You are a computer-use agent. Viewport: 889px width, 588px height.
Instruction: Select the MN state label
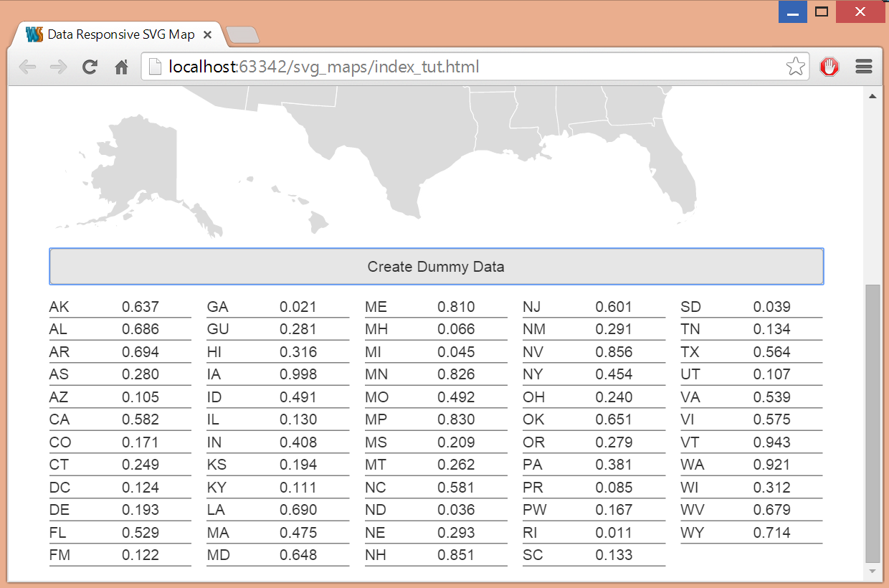[x=376, y=374]
